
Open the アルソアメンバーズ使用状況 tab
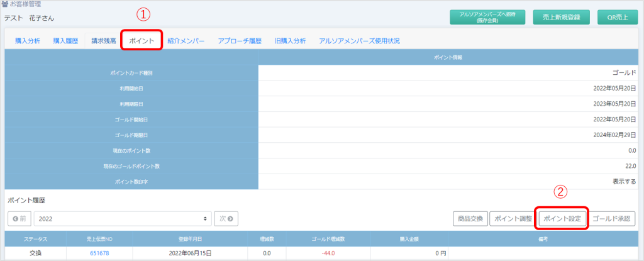pos(359,41)
